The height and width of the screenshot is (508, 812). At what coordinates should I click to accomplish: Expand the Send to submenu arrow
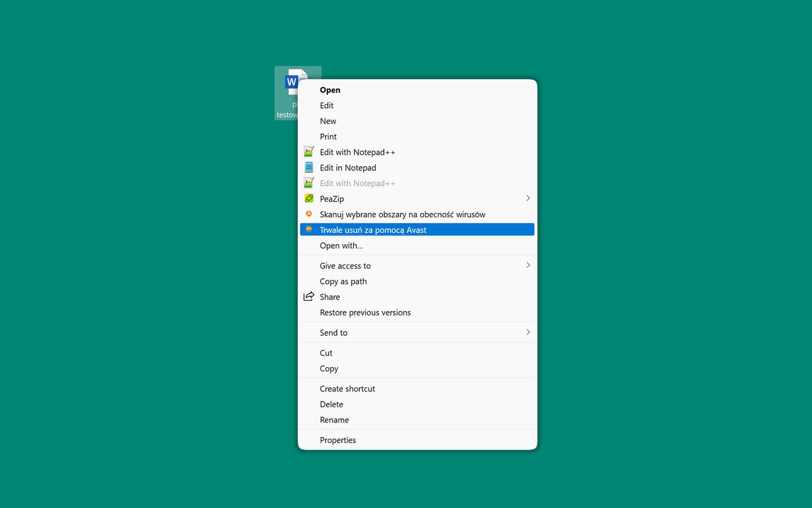tap(527, 332)
